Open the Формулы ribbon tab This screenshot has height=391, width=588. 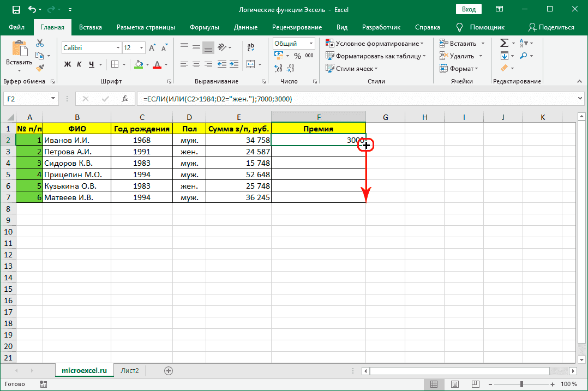[x=205, y=27]
